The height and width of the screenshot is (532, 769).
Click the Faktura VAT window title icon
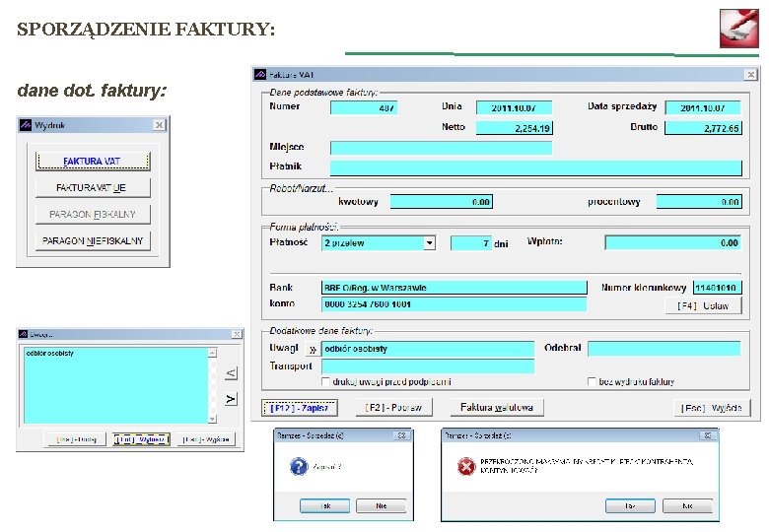260,75
